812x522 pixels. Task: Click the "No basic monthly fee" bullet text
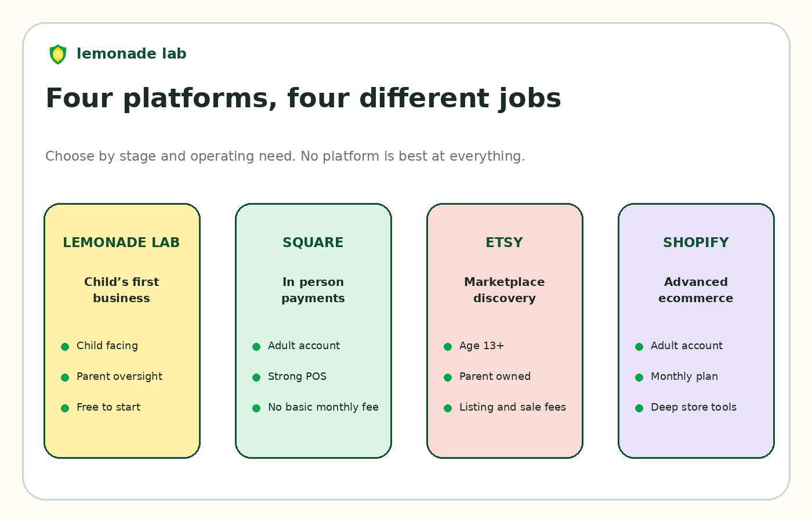(x=323, y=407)
